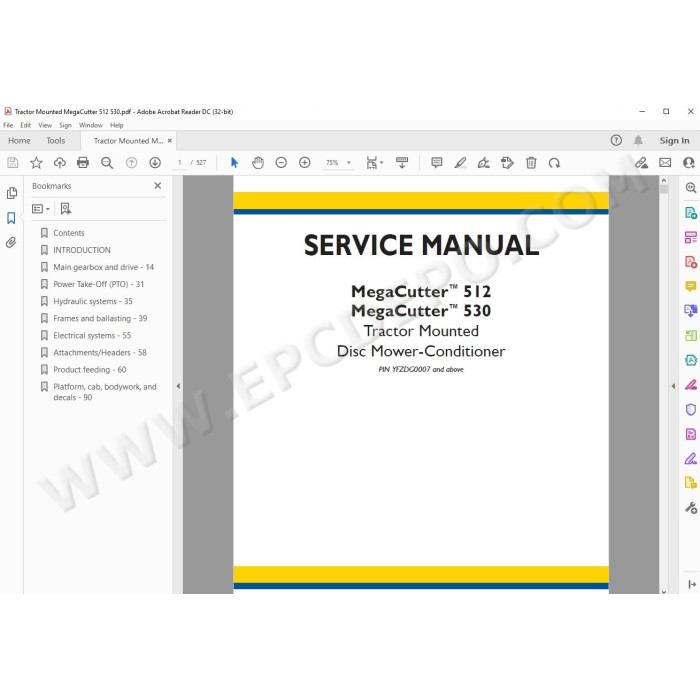This screenshot has width=700, height=700.
Task: Print the document with the printer icon
Action: pos(83,163)
